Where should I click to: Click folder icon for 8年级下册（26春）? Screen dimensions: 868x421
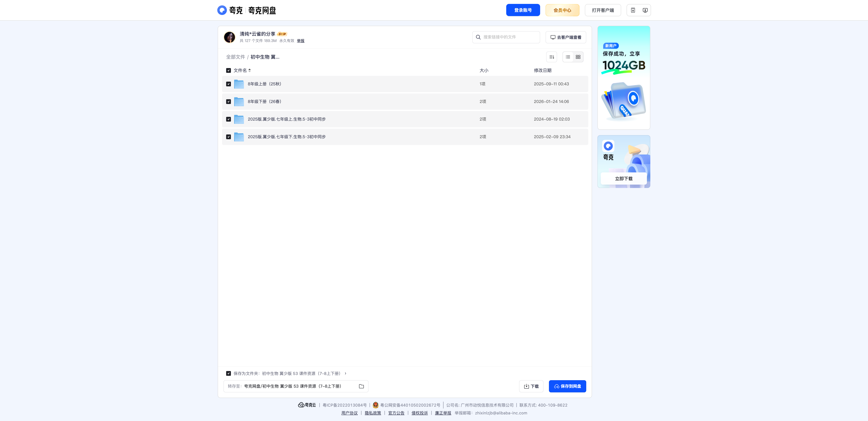239,101
